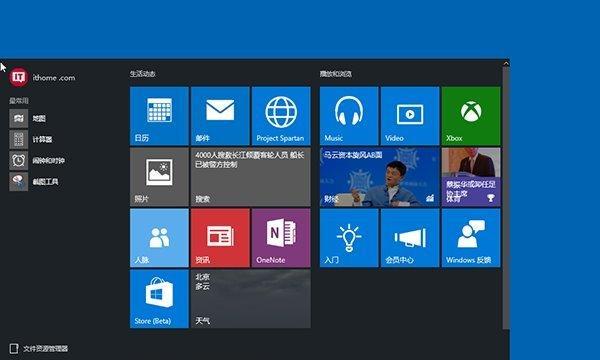Image resolution: width=600 pixels, height=360 pixels.
Task: Launch the Store (Beta) tile
Action: (x=159, y=299)
